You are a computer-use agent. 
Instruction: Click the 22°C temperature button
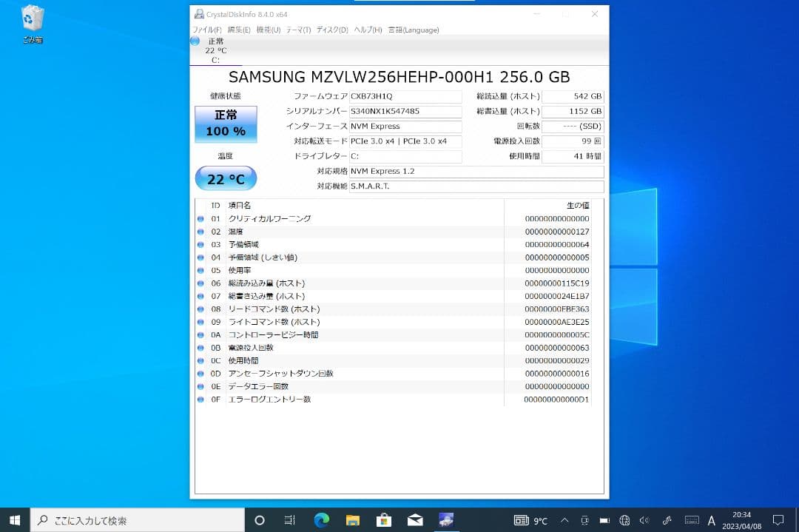click(226, 178)
